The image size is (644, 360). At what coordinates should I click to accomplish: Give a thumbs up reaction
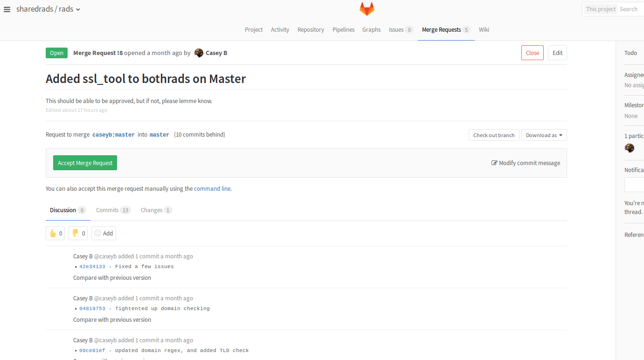click(55, 233)
